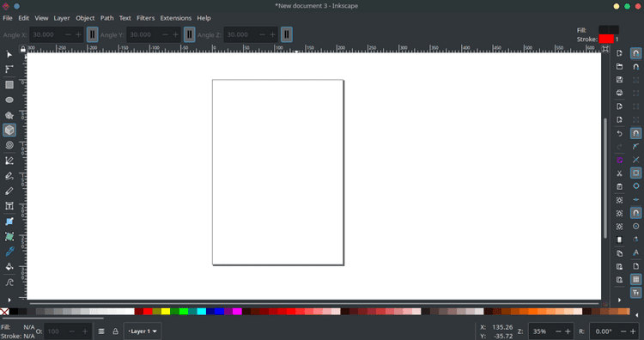Increase zoom with the plus button
The width and height of the screenshot is (644, 340).
[x=568, y=331]
